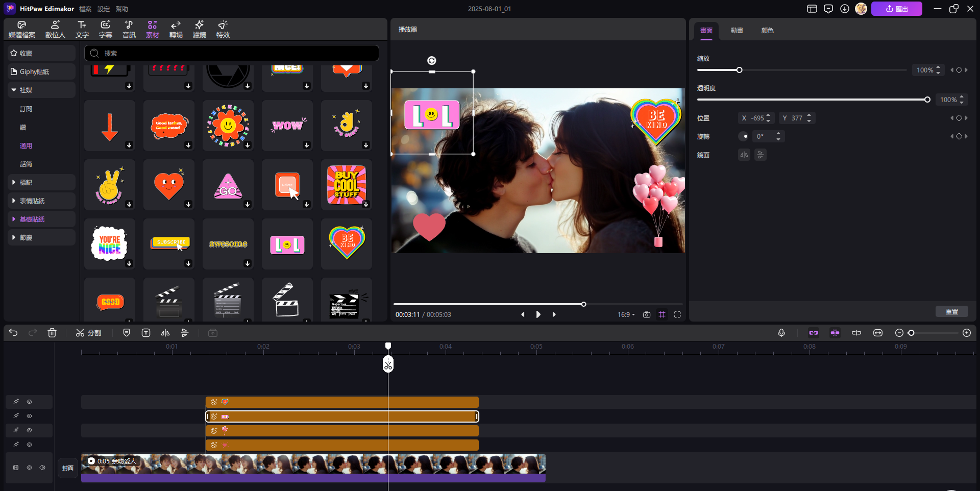Switch to the 動畫 animation tab
This screenshot has height=491, width=980.
coord(737,31)
